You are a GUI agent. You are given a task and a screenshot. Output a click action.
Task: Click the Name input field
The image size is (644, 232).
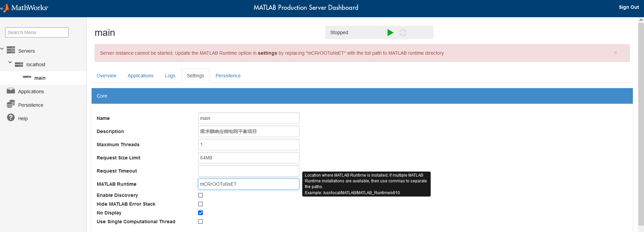click(x=249, y=118)
